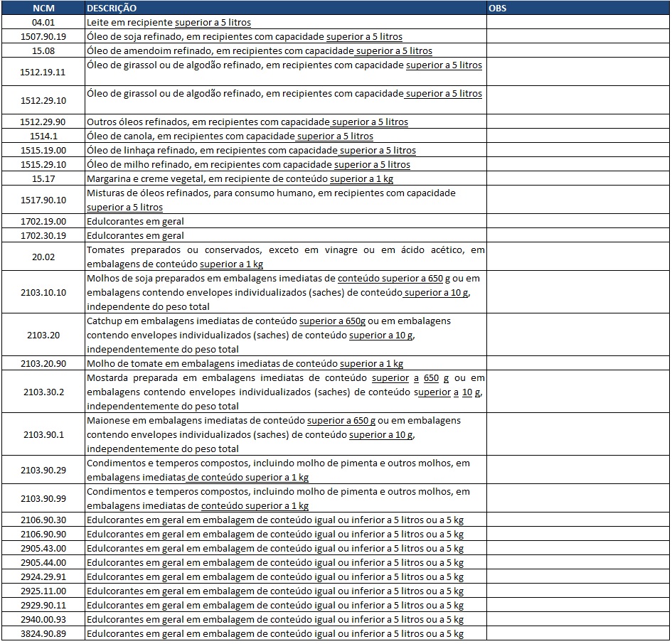Select NCM cell 1514.1

tap(43, 136)
